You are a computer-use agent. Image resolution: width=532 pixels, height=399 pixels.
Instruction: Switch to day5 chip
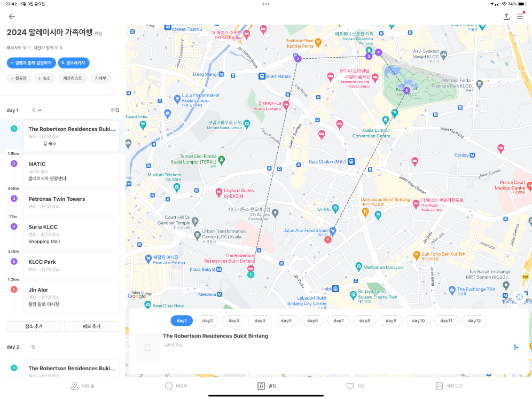(286, 320)
